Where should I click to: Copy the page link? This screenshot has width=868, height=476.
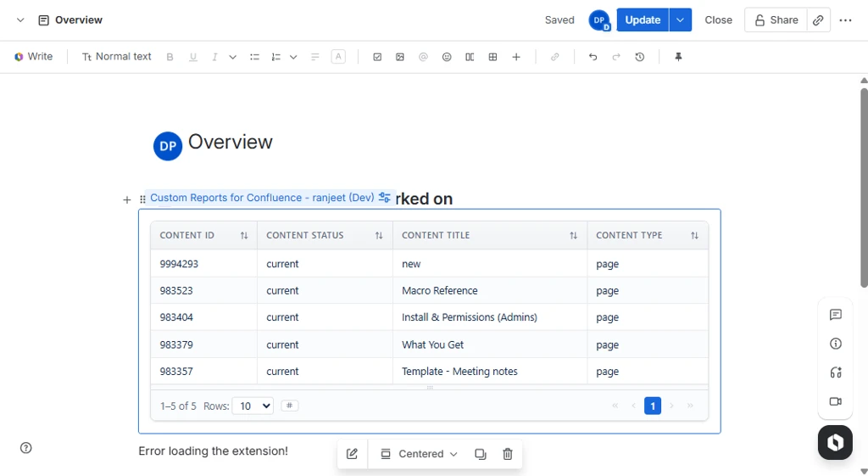(x=818, y=20)
